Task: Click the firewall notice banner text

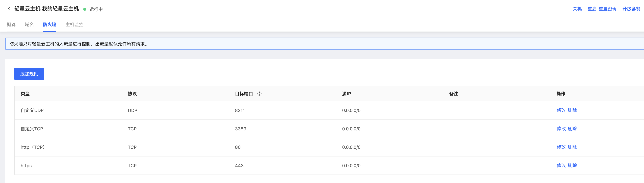Action: pyautogui.click(x=79, y=44)
